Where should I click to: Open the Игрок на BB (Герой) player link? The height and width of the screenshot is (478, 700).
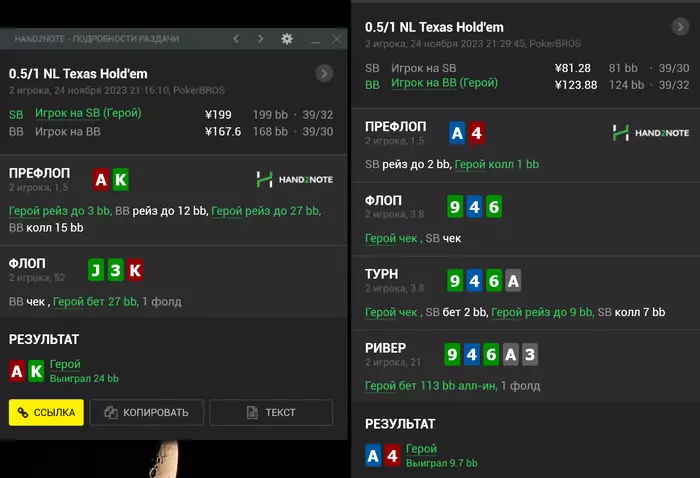444,83
